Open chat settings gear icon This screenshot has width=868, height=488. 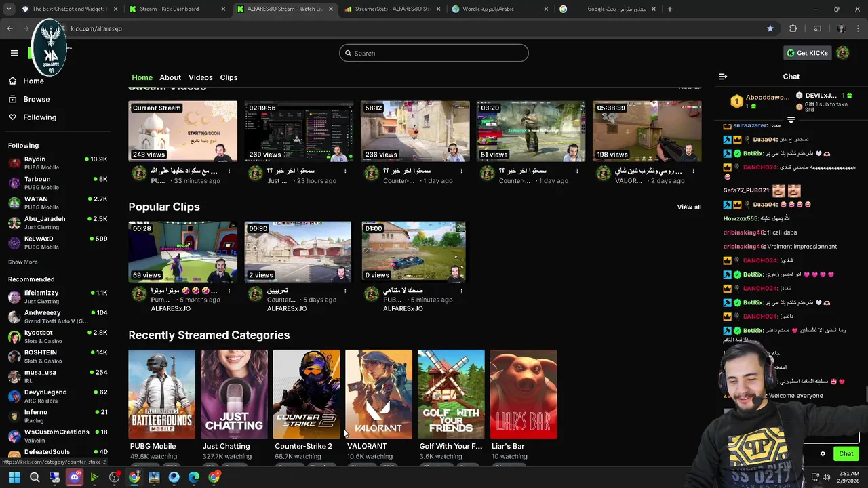(x=823, y=453)
